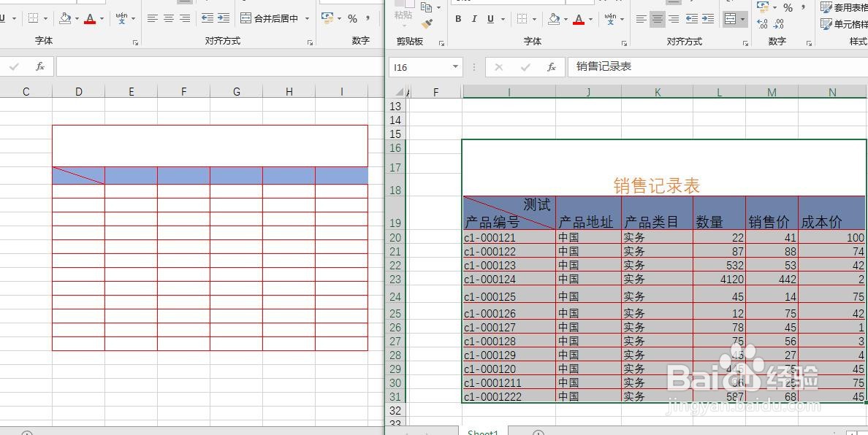The height and width of the screenshot is (435, 868).
Task: Select the Format Painter brush icon
Action: click(426, 22)
